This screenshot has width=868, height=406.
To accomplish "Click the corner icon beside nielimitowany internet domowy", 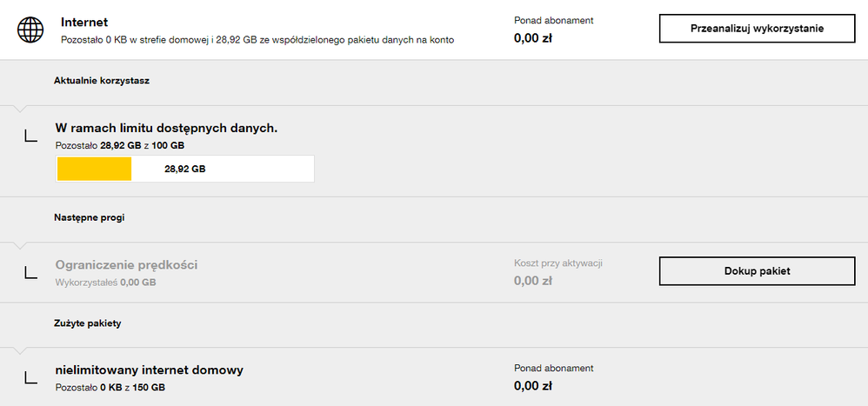I will pyautogui.click(x=30, y=377).
